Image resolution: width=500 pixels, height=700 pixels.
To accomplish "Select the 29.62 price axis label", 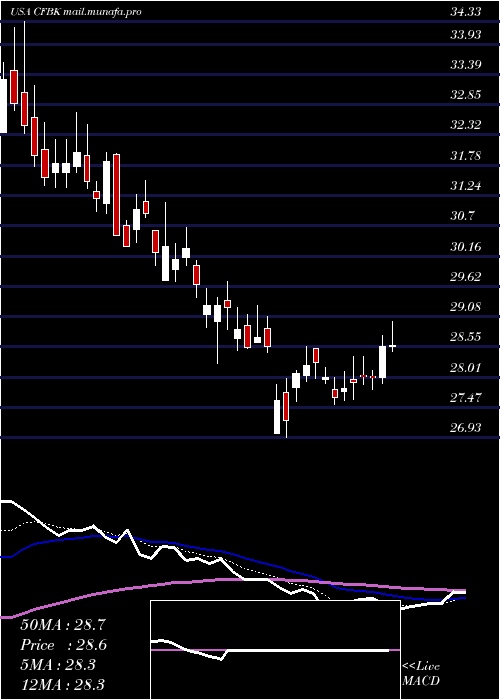I will [x=466, y=276].
